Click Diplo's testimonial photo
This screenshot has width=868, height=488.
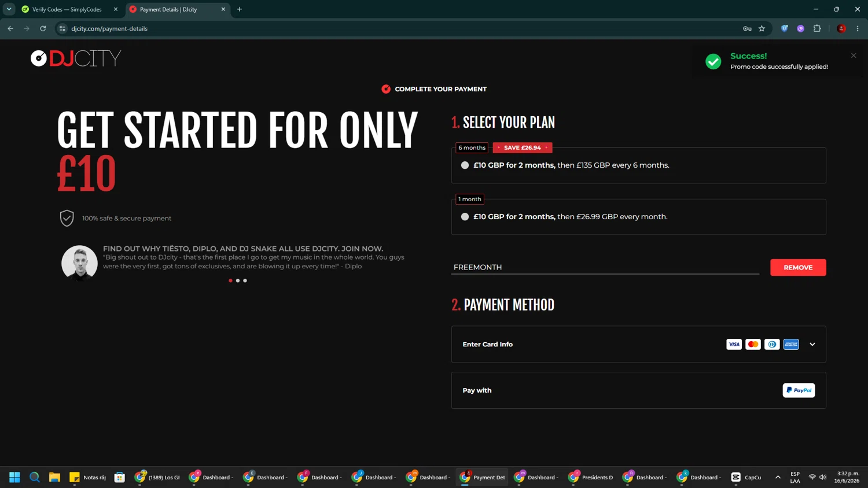click(79, 263)
